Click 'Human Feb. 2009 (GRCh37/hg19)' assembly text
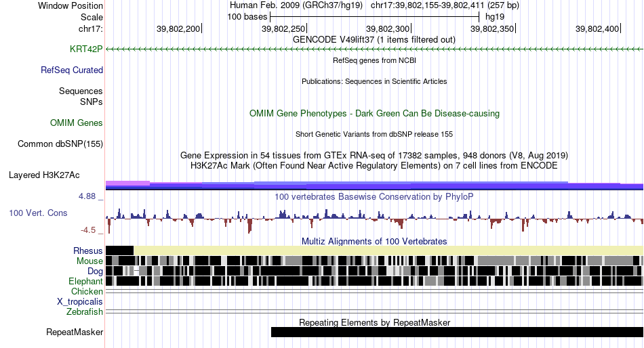 [296, 5]
